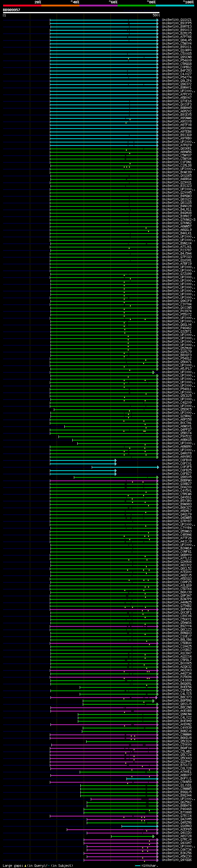Click the purple ~60% identity legend segment
197x868 pixels.
99,6
